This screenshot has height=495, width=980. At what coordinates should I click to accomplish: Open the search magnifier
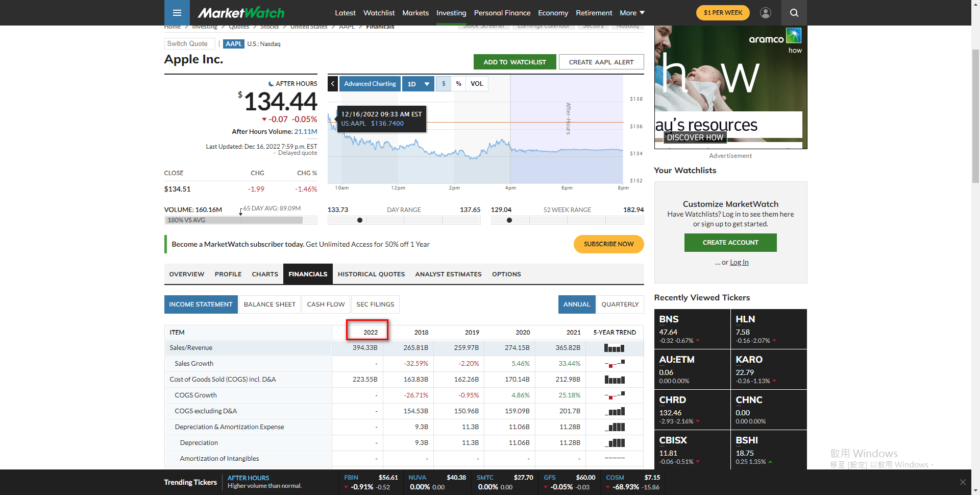pyautogui.click(x=794, y=13)
